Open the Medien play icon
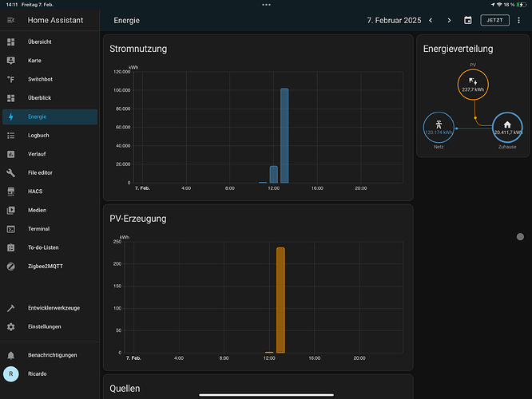 coord(11,210)
